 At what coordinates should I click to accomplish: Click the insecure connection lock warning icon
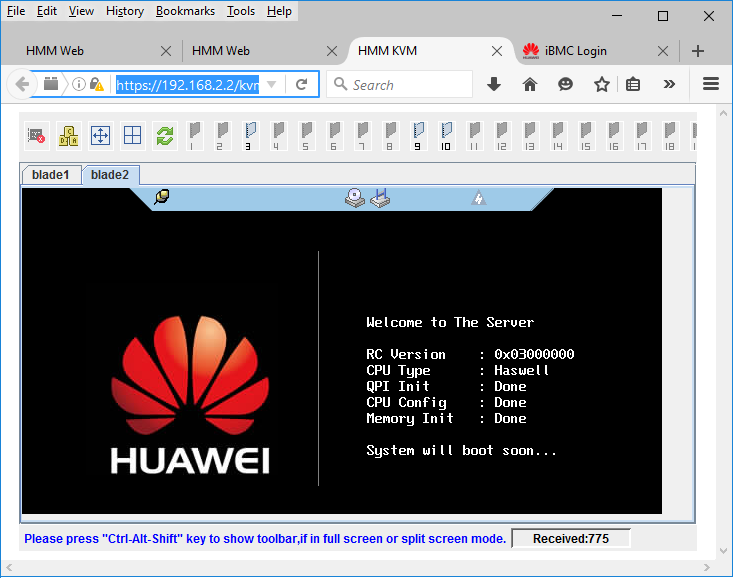97,85
